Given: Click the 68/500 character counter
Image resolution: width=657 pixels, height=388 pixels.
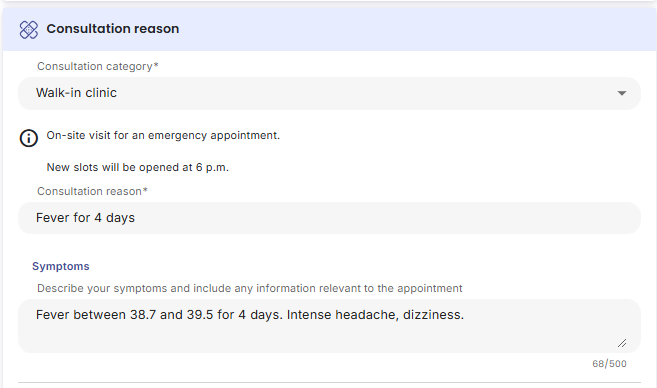Looking at the screenshot, I should pos(609,364).
